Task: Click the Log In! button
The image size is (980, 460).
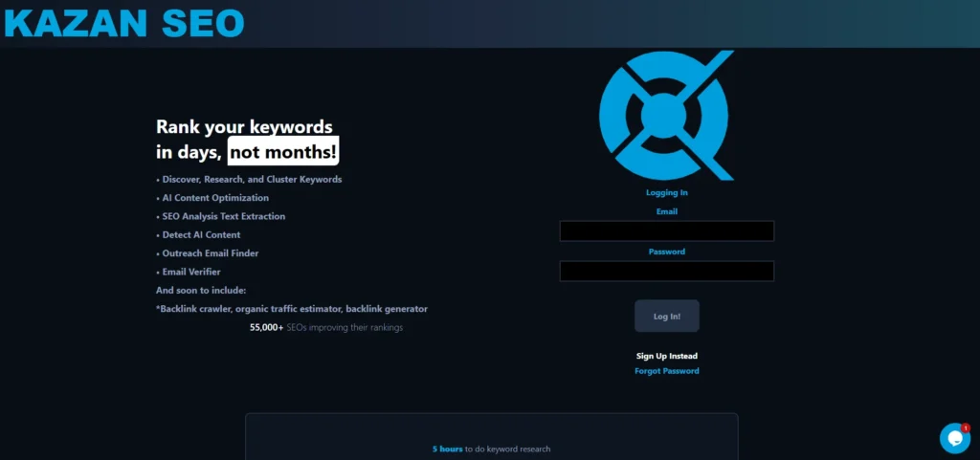Action: click(667, 316)
